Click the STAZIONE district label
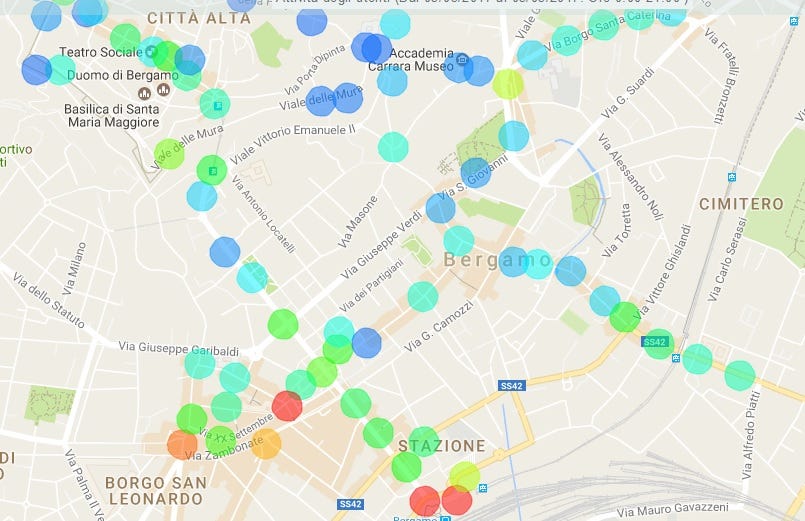The width and height of the screenshot is (805, 521). click(x=442, y=446)
